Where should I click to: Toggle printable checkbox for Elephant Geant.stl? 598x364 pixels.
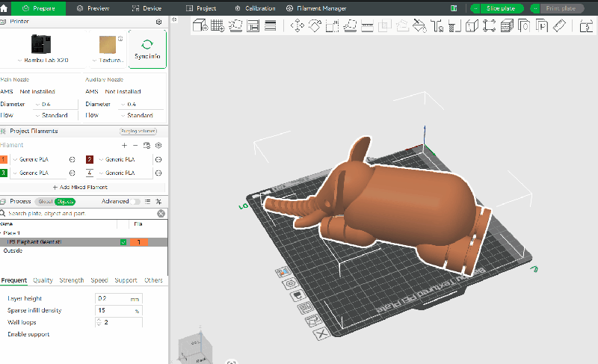pyautogui.click(x=123, y=242)
